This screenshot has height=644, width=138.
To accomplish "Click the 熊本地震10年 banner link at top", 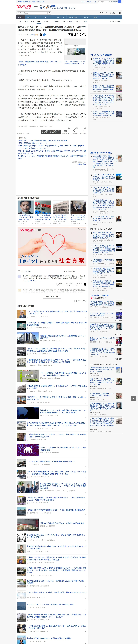I will pos(30,2).
